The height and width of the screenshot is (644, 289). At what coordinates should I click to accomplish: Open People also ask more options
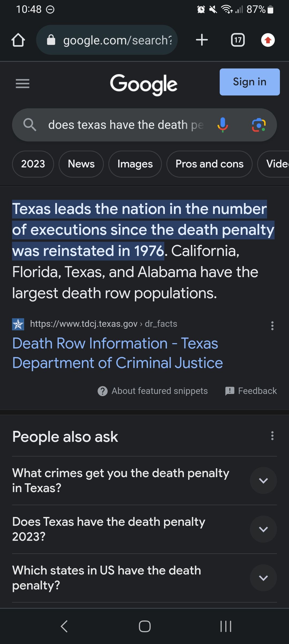coord(272,436)
